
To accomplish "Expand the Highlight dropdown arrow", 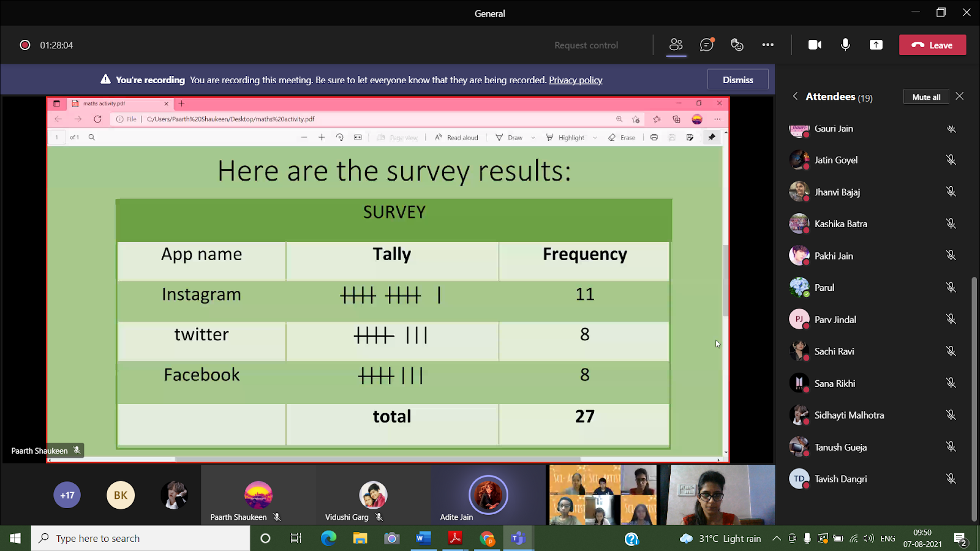I will click(595, 138).
